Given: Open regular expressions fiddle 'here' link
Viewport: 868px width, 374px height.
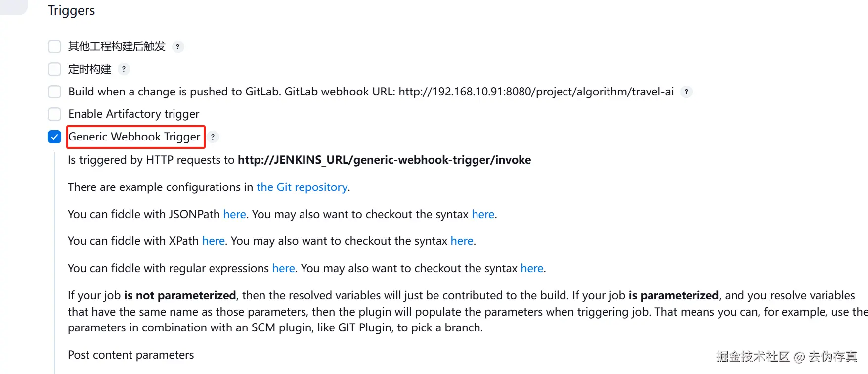Looking at the screenshot, I should point(283,268).
